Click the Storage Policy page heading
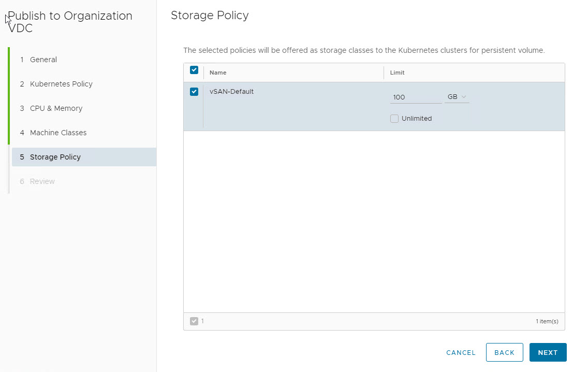Screen dimensions: 588x372 click(x=210, y=16)
